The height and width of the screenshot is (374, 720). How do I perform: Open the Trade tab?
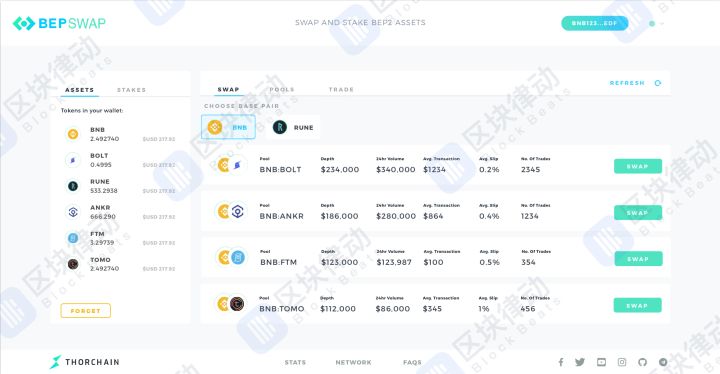pyautogui.click(x=341, y=90)
